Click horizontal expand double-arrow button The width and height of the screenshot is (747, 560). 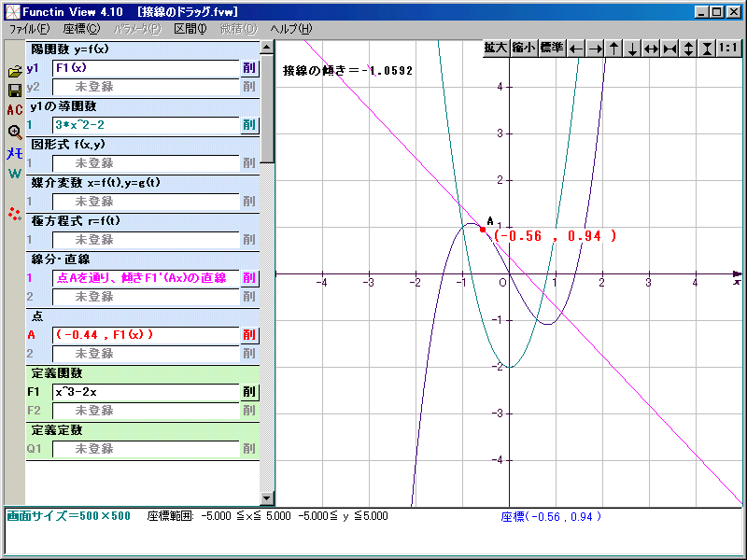(x=651, y=49)
